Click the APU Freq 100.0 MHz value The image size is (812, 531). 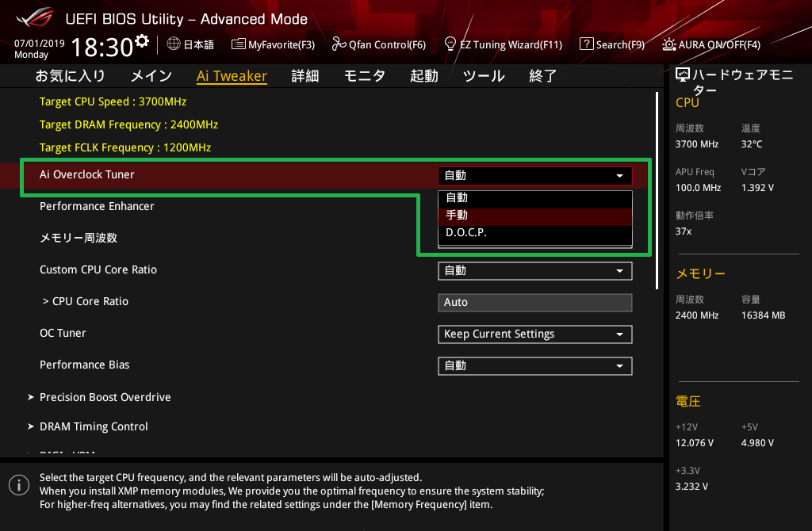pos(698,188)
